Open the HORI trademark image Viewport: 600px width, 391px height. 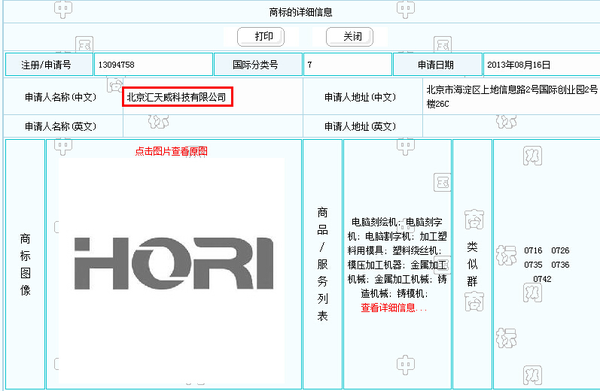click(174, 263)
